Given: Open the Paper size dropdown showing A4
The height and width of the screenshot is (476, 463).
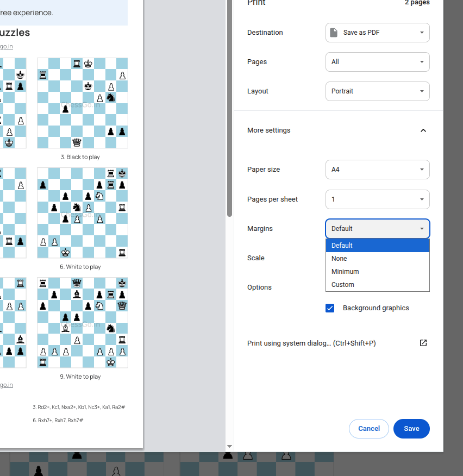Looking at the screenshot, I should (377, 170).
